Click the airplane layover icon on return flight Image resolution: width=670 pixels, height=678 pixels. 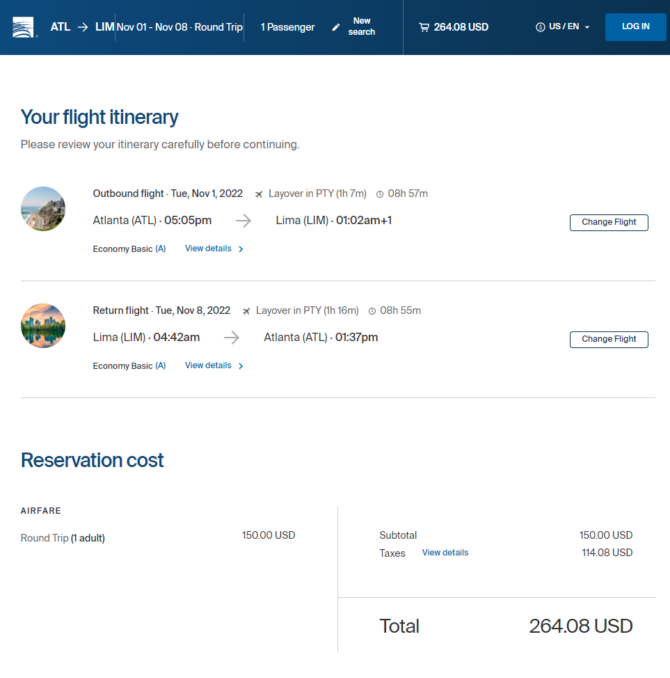point(246,311)
